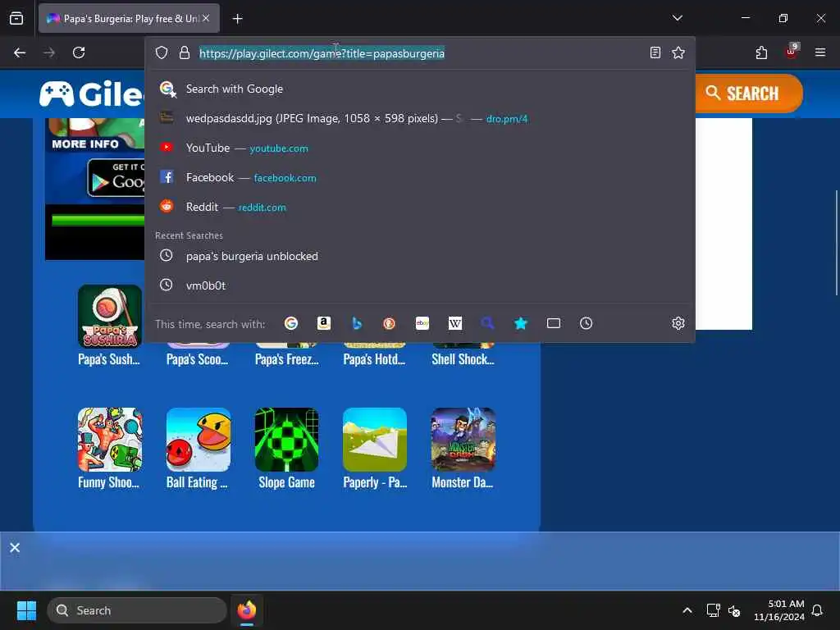Viewport: 840px width, 630px height.
Task: Select recent search vm0b0t
Action: 419,285
